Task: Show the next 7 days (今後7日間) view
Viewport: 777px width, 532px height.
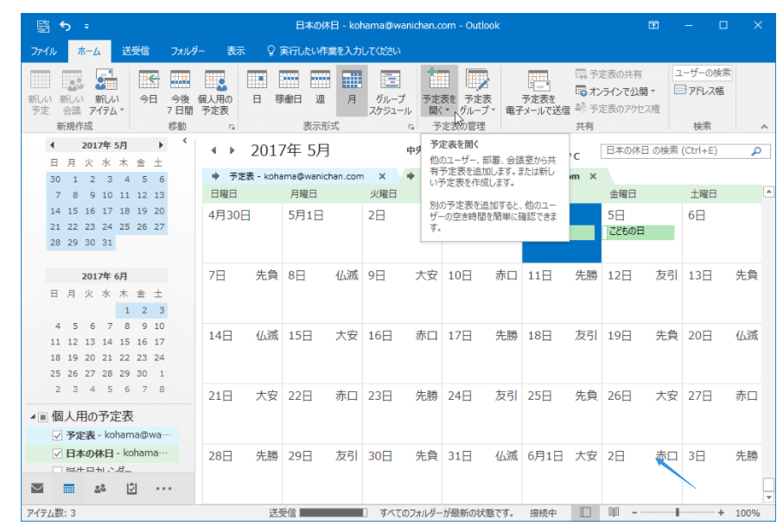Action: (180, 92)
